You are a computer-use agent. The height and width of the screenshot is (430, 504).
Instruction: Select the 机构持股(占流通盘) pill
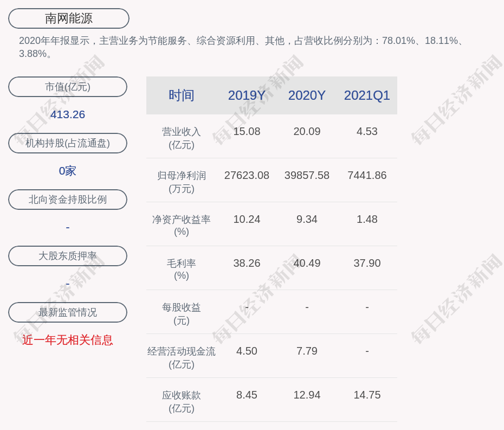[x=68, y=143]
